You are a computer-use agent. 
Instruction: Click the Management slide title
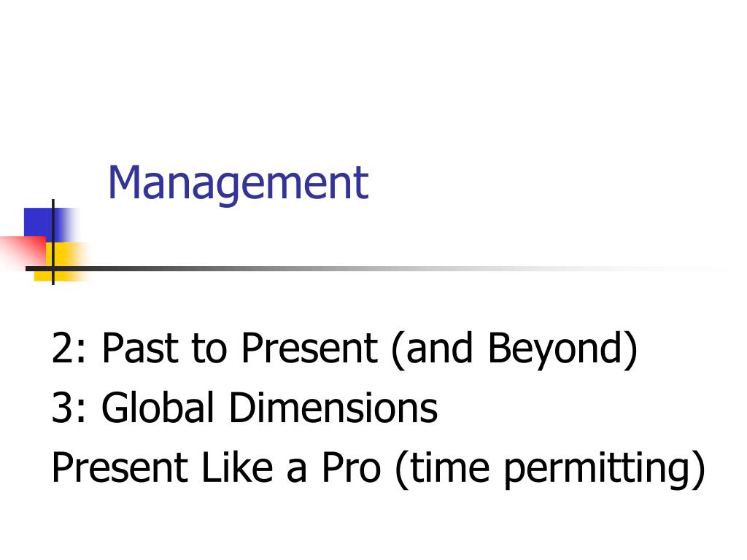pos(239,184)
